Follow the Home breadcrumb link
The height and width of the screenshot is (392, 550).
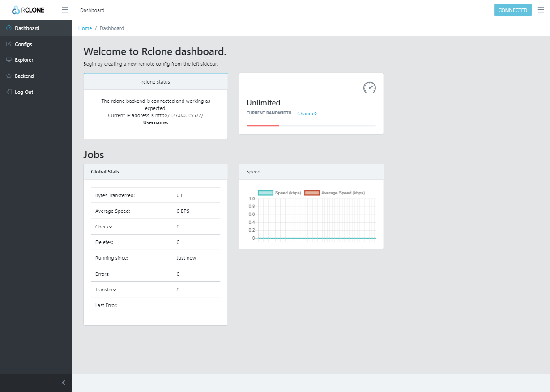coord(85,28)
